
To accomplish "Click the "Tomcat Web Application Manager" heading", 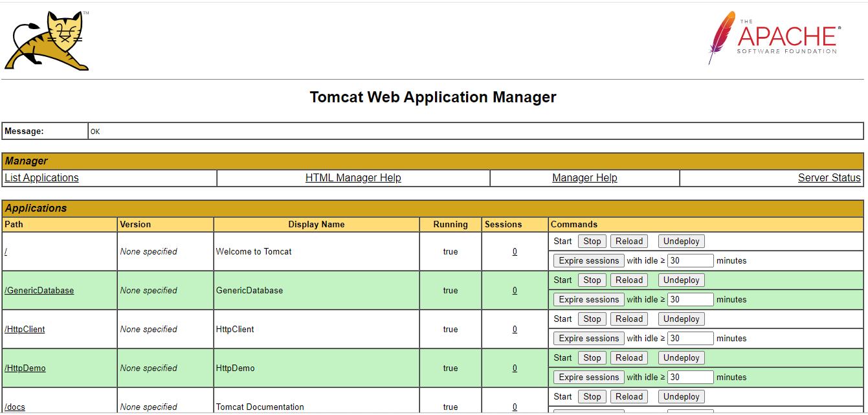I will (x=433, y=97).
